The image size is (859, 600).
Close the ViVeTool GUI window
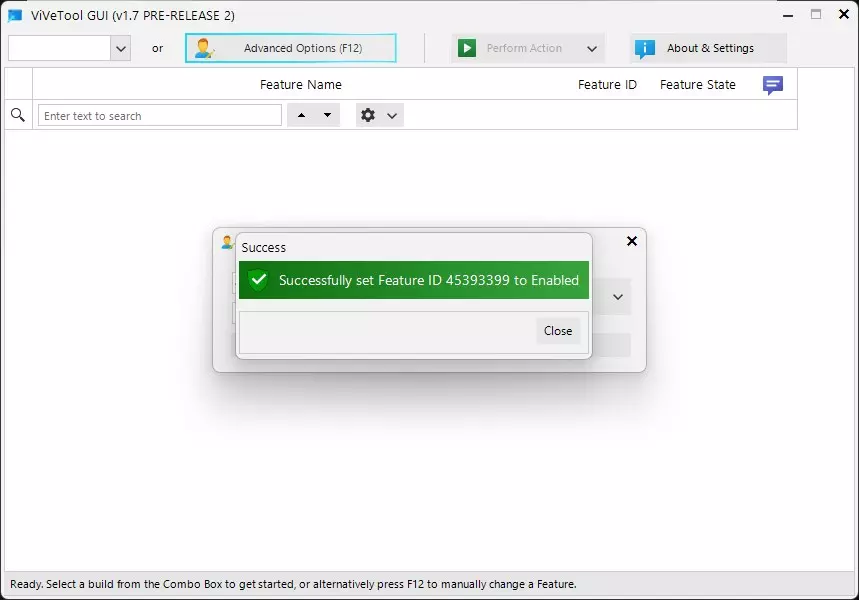(844, 15)
